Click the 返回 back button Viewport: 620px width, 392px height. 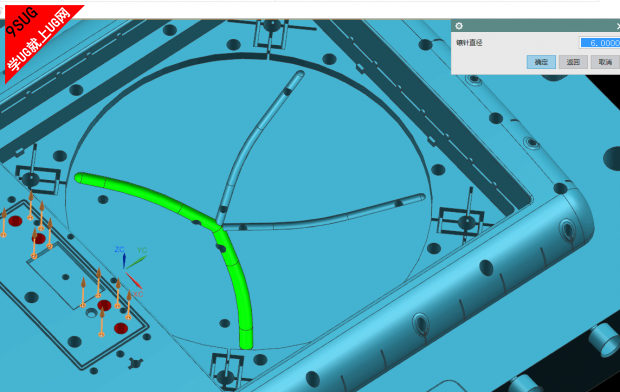coord(573,62)
